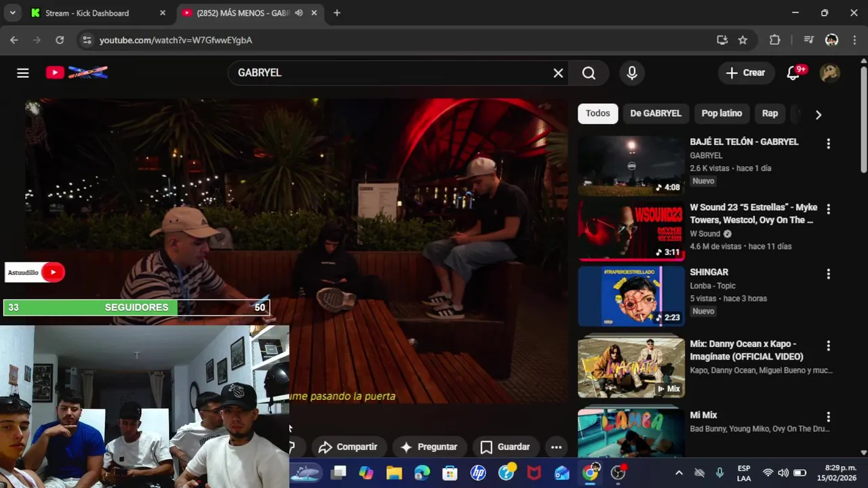Close the MÁS MENOS YouTube tab
The image size is (868, 488).
(x=314, y=13)
